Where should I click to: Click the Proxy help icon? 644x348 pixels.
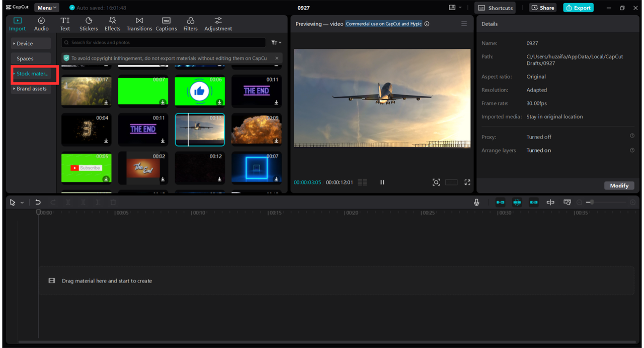[632, 136]
